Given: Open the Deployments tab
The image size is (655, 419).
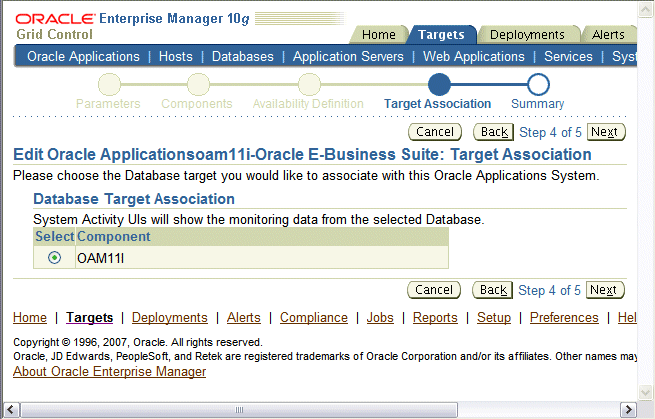Looking at the screenshot, I should (x=527, y=35).
